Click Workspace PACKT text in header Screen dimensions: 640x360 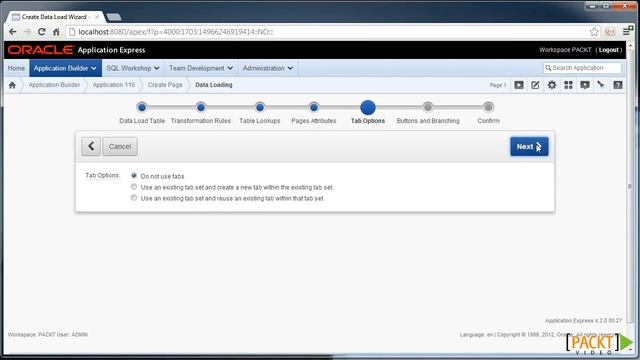(565, 50)
